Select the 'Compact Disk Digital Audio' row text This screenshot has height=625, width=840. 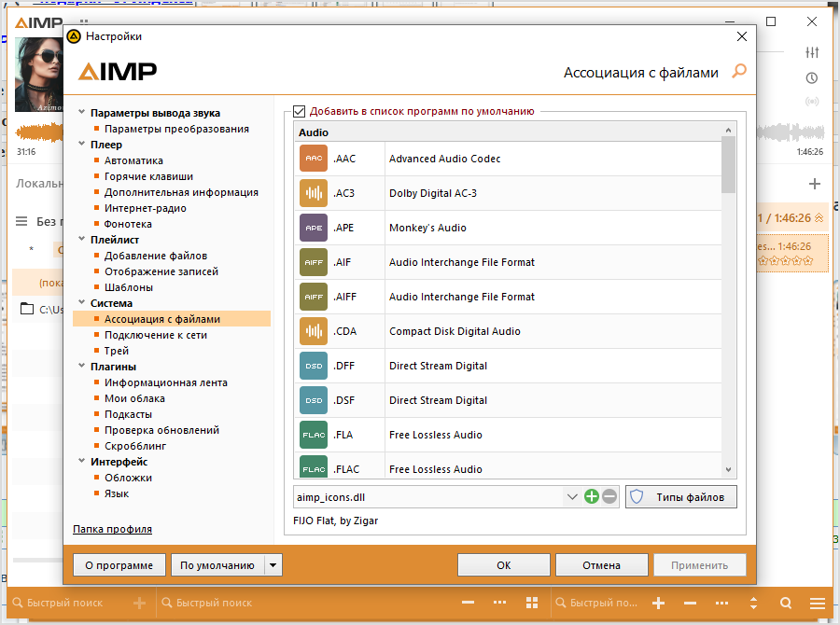tap(455, 331)
